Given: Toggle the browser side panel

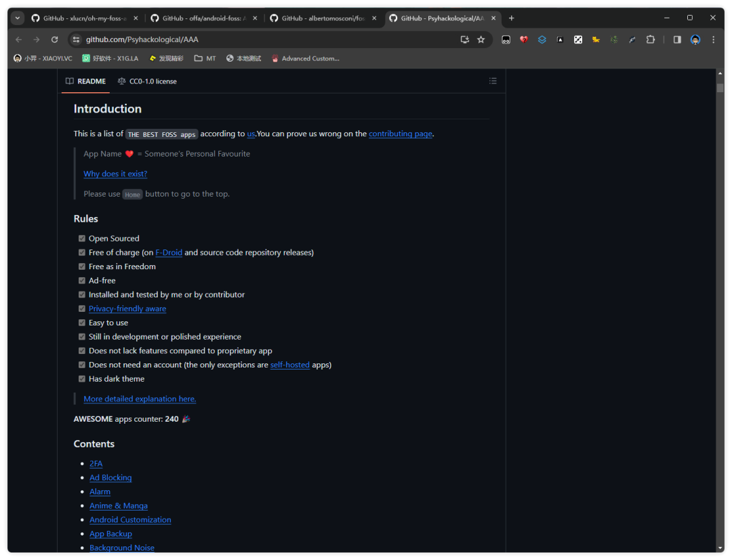Looking at the screenshot, I should (x=677, y=40).
